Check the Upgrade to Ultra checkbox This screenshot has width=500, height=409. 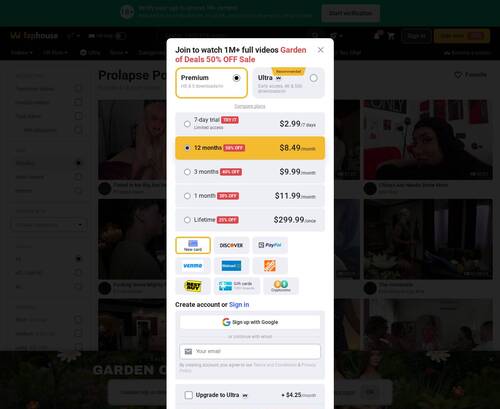pyautogui.click(x=189, y=395)
